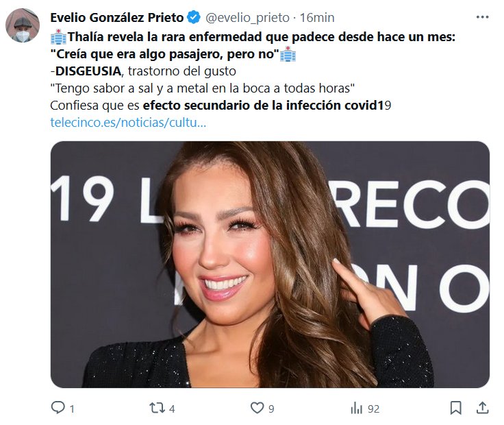Click the views analytics bar-chart icon
Image resolution: width=504 pixels, height=425 pixels.
pyautogui.click(x=356, y=408)
